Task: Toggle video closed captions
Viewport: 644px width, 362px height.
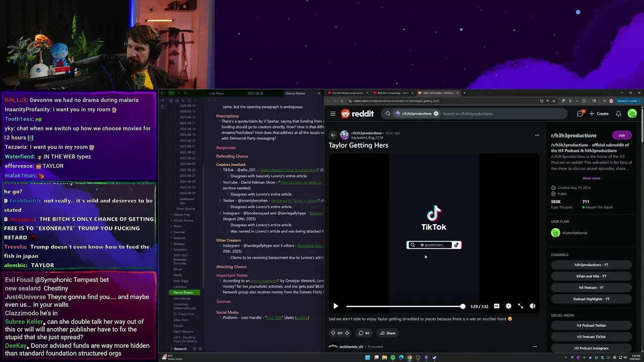Action: [x=497, y=306]
